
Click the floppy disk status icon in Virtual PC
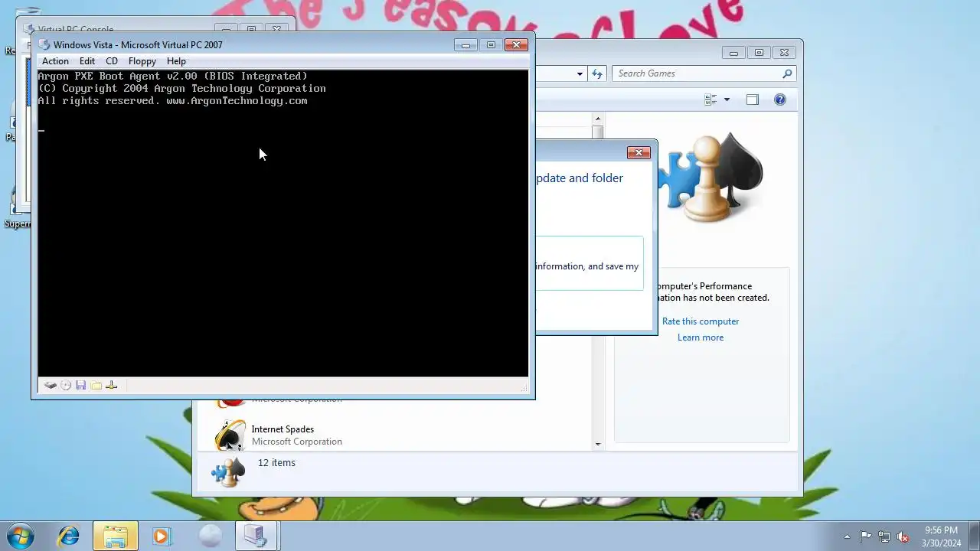point(81,386)
